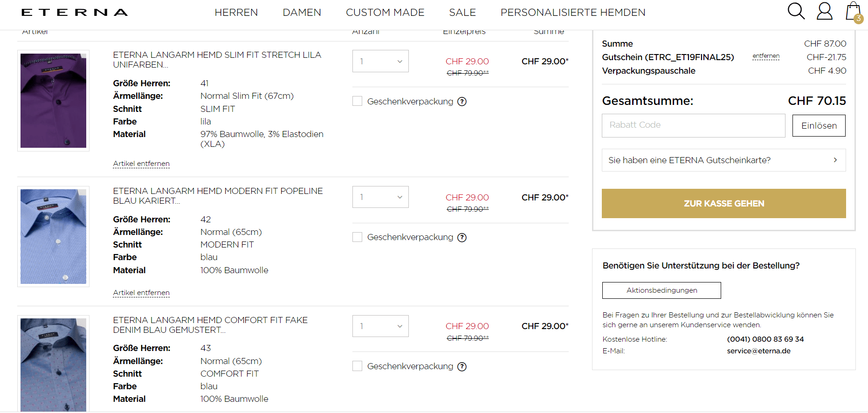Click the Rabatt Code input field

[693, 125]
